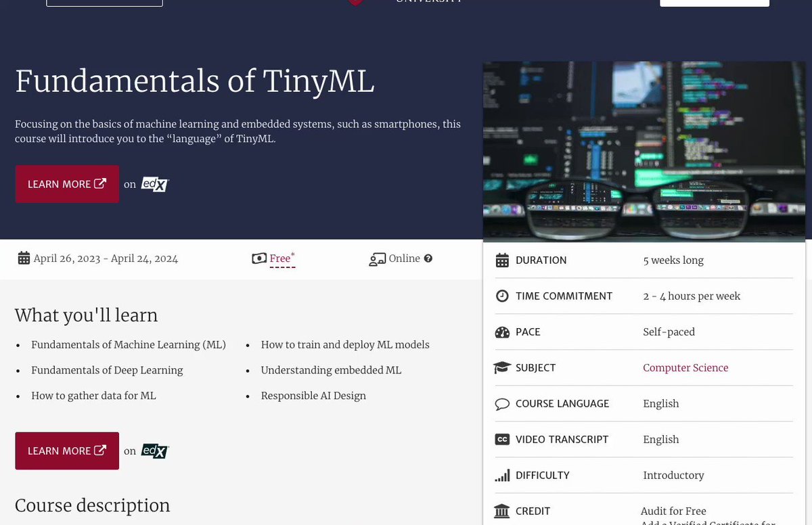Click the outlined button in the top-left header
The height and width of the screenshot is (525, 812).
coord(104,3)
